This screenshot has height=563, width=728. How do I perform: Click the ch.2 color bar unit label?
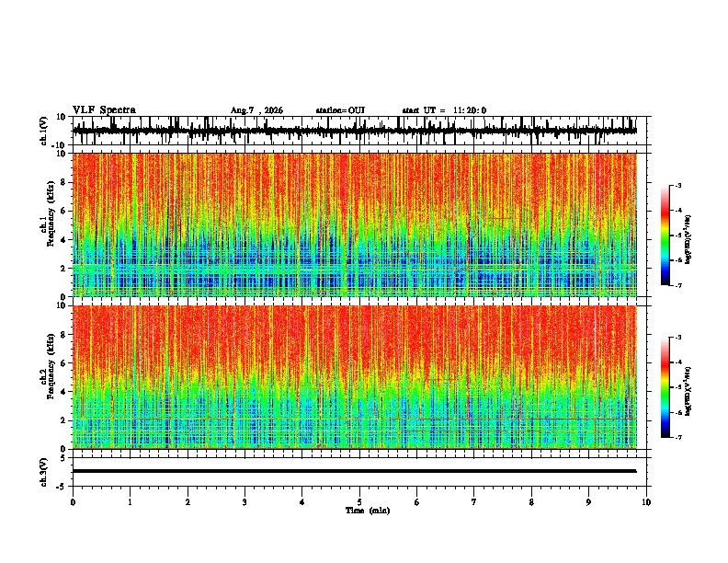coord(688,391)
